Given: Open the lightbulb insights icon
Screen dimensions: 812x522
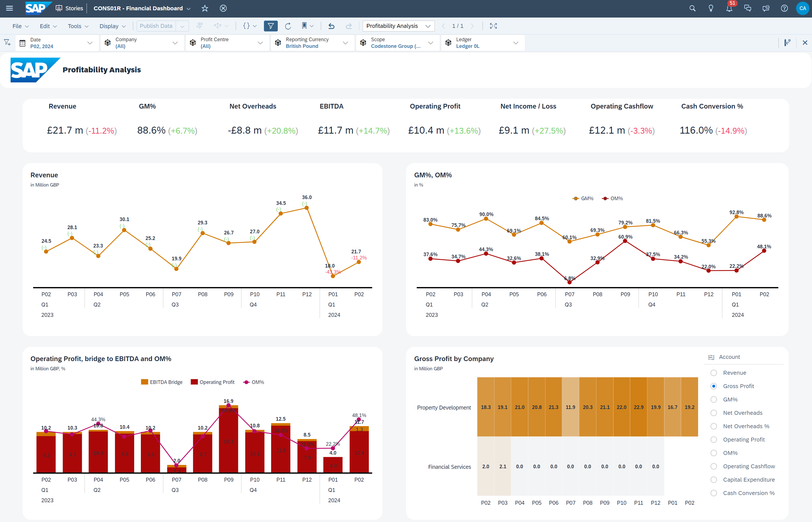Looking at the screenshot, I should click(711, 8).
